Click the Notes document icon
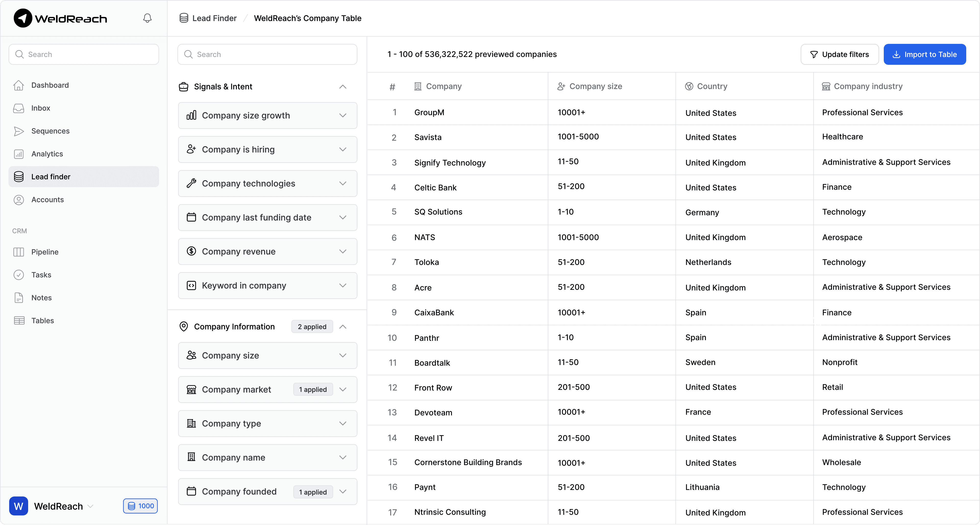The image size is (980, 525). [x=19, y=298]
